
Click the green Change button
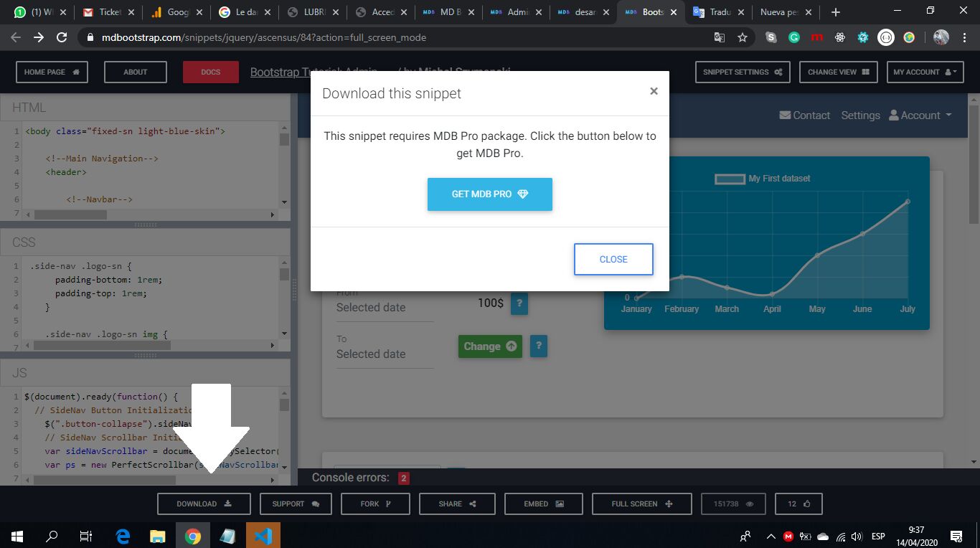(x=490, y=346)
